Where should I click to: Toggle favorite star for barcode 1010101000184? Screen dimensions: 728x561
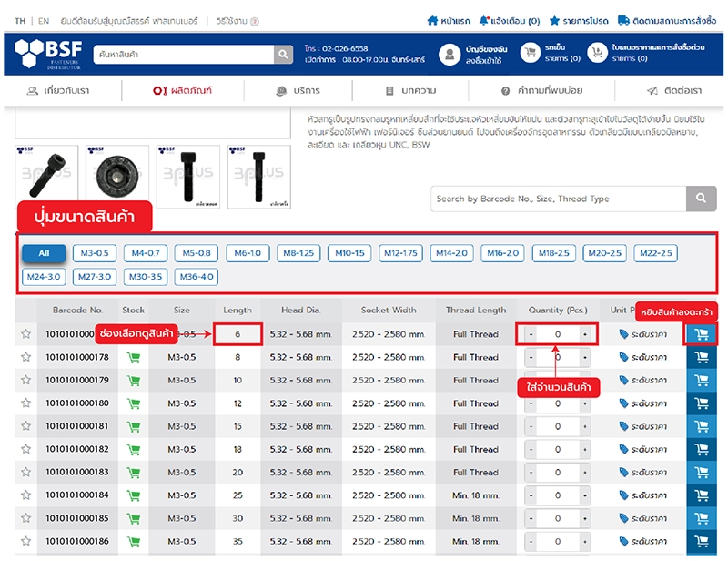26,495
